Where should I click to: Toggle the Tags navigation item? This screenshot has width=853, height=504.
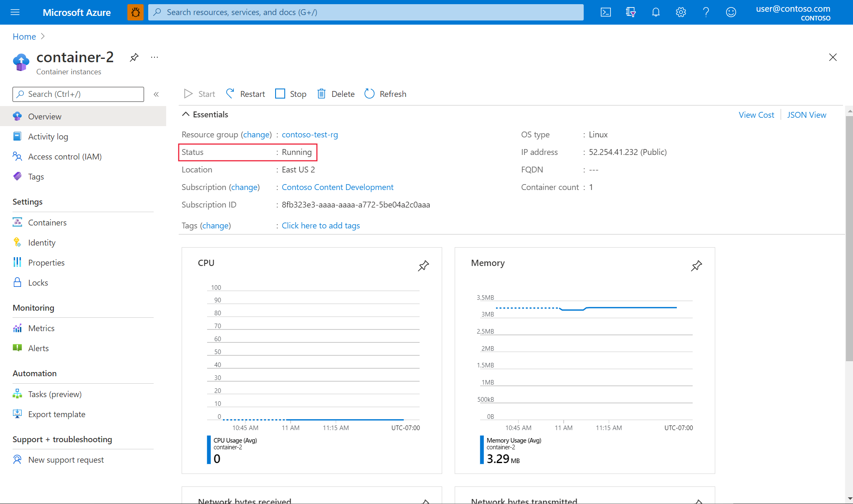tap(36, 176)
